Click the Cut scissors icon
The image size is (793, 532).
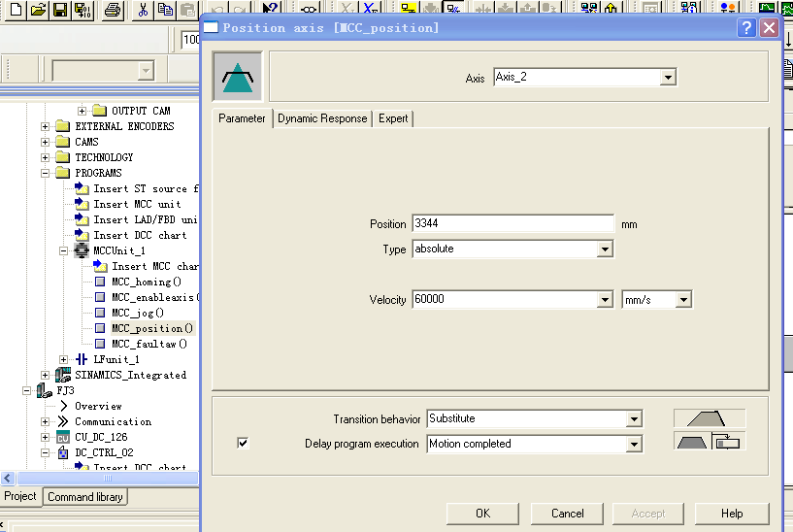143,9
